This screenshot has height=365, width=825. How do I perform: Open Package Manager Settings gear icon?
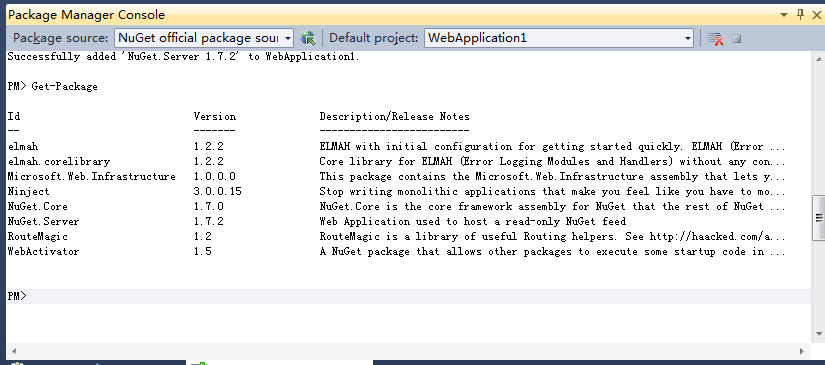(x=308, y=38)
